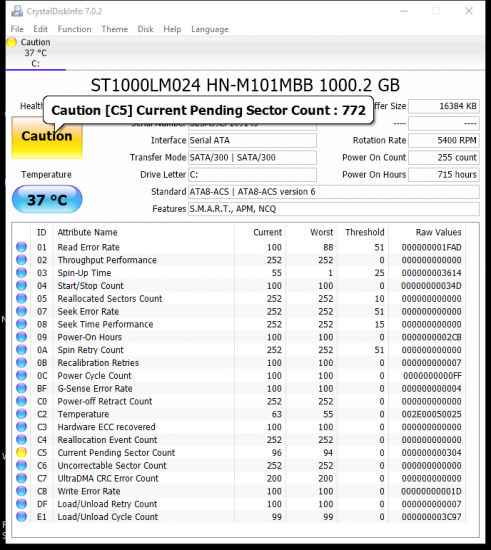Click the Standard field ATA8-ACS

[x=334, y=192]
